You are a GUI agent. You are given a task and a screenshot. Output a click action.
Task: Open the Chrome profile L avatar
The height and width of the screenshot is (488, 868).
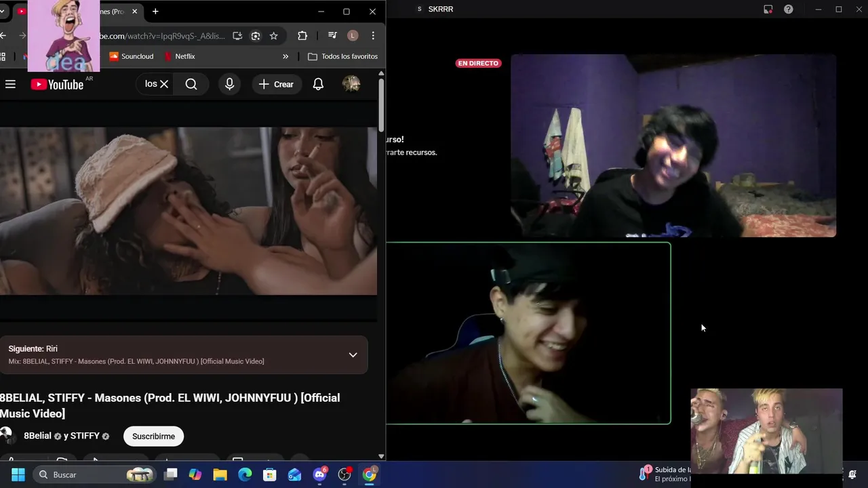tap(353, 36)
